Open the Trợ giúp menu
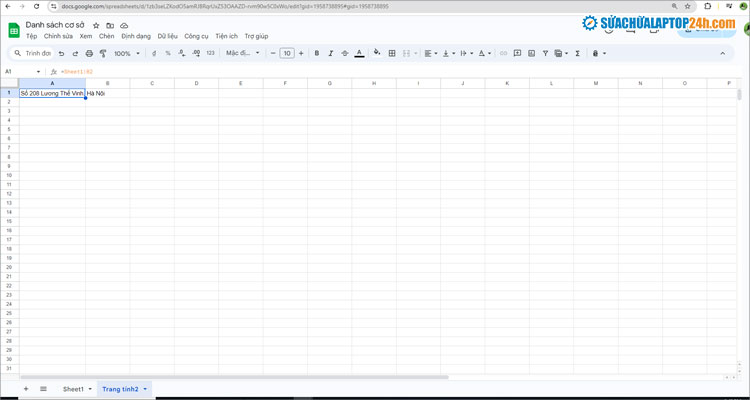The height and width of the screenshot is (400, 750). 256,36
